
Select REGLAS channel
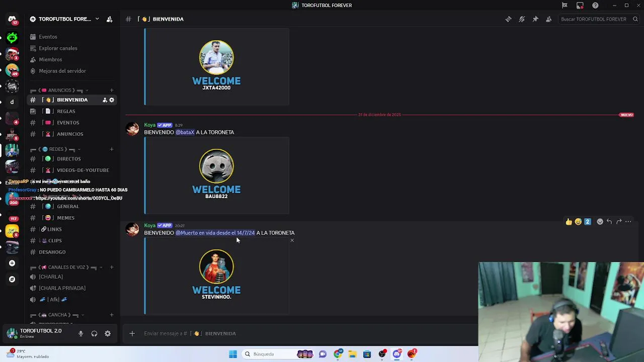72,111
